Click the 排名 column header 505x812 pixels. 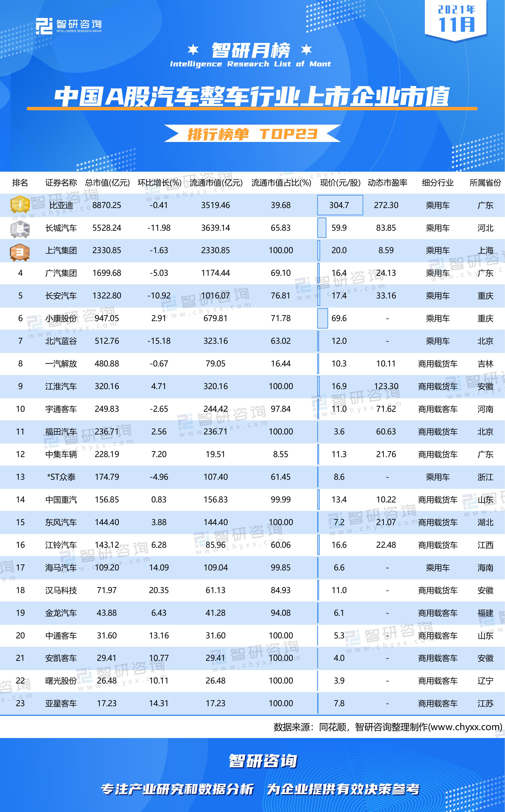pos(20,183)
